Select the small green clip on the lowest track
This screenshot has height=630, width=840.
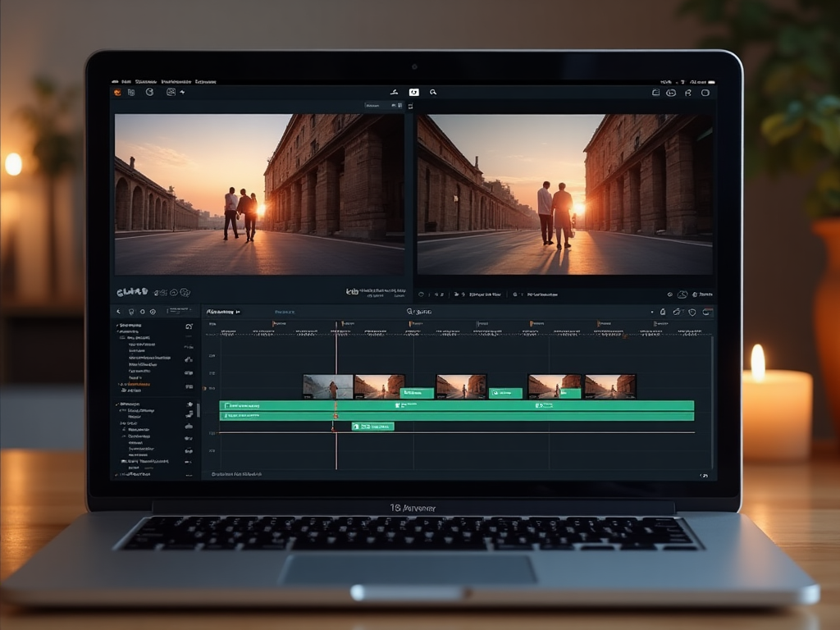coord(372,427)
